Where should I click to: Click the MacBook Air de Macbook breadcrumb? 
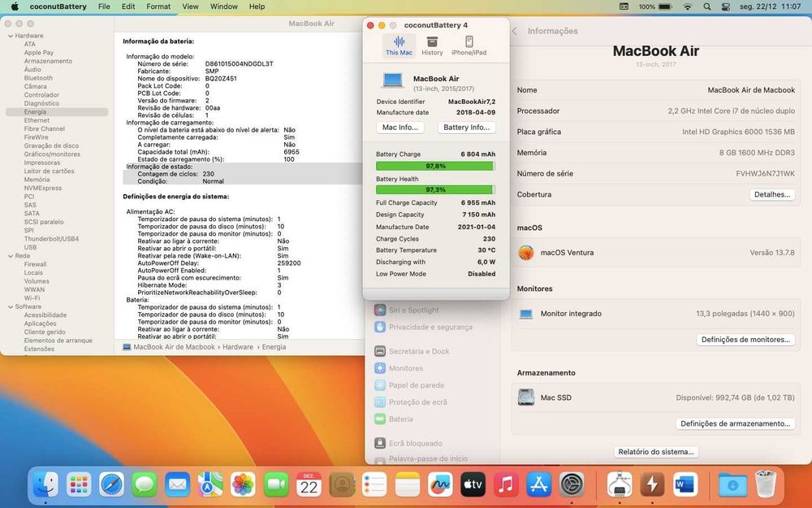click(x=169, y=347)
